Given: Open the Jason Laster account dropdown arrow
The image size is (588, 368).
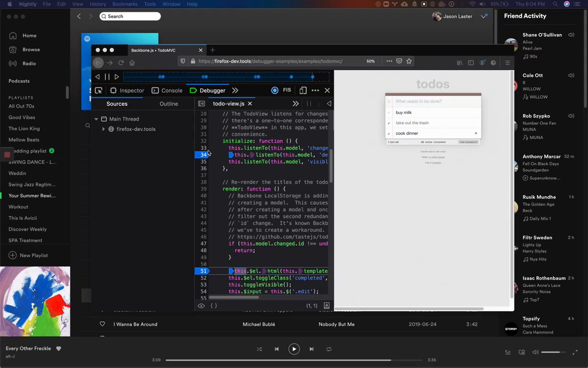Looking at the screenshot, I should [x=484, y=16].
